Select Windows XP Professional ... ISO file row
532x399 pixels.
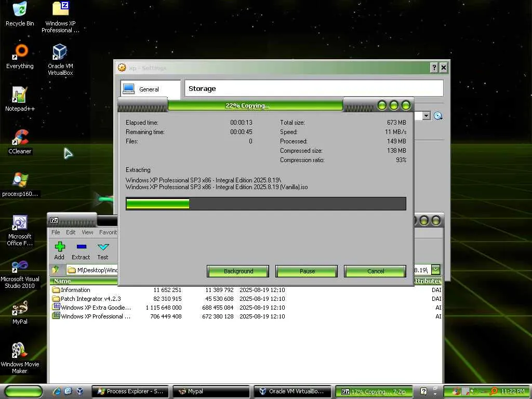246,316
